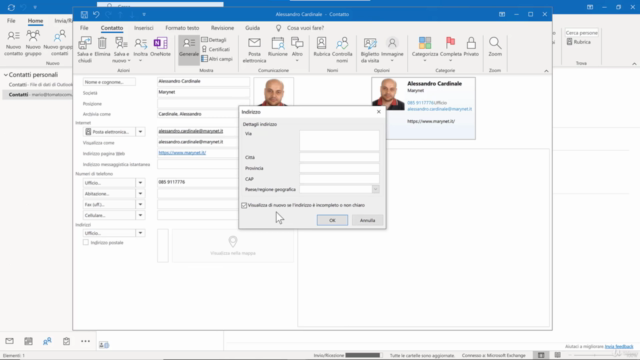Open Posta elettronica type dropdown arrow
This screenshot has width=640, height=360.
click(140, 132)
